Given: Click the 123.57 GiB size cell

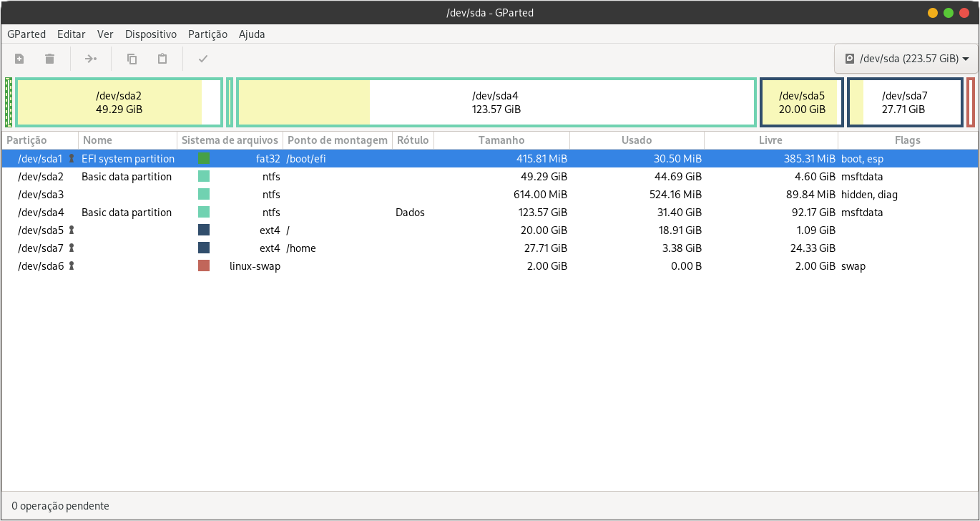Looking at the screenshot, I should click(542, 213).
